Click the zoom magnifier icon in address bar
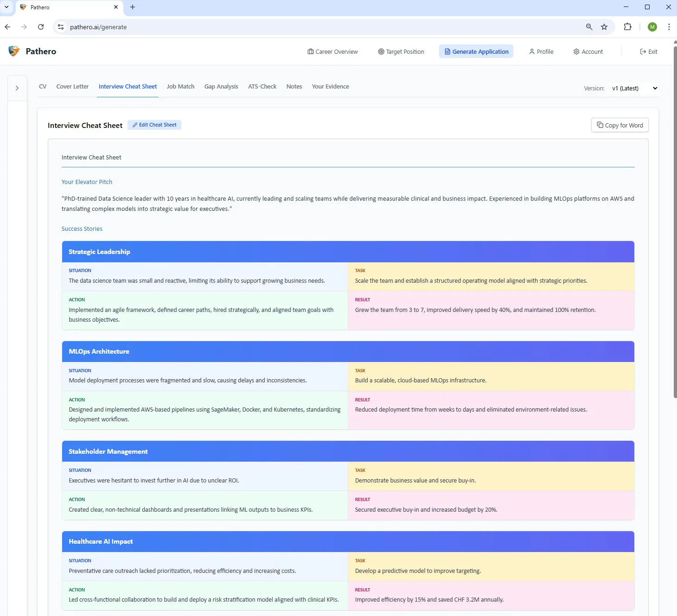Image resolution: width=677 pixels, height=616 pixels. pyautogui.click(x=589, y=27)
